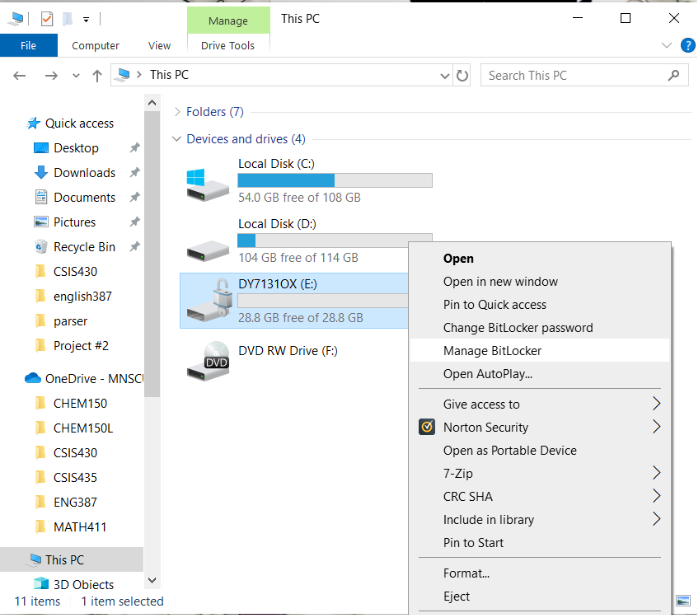Viewport: 697px width, 615px height.
Task: Switch to the Drive Tools tab
Action: coord(228,46)
